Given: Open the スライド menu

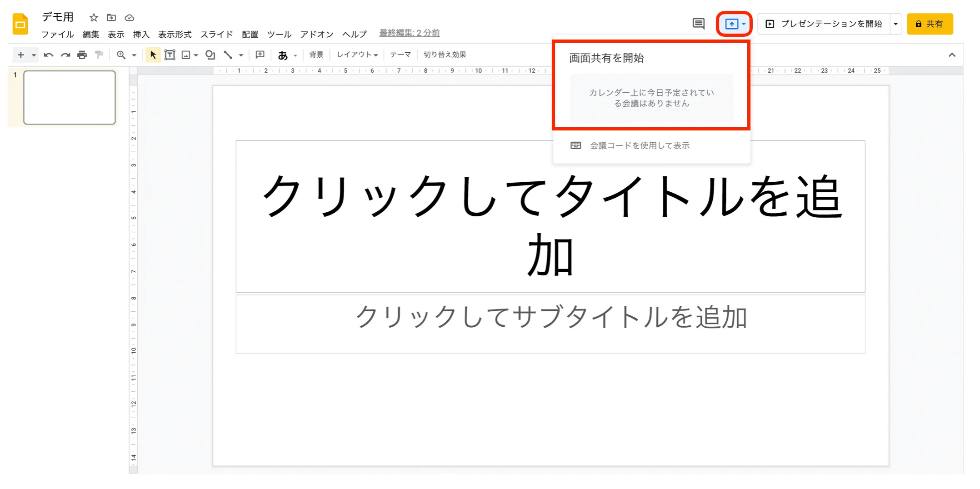Looking at the screenshot, I should tap(216, 34).
